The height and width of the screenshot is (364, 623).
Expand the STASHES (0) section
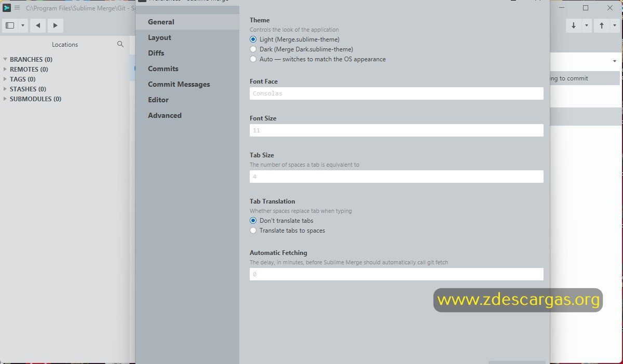(5, 89)
